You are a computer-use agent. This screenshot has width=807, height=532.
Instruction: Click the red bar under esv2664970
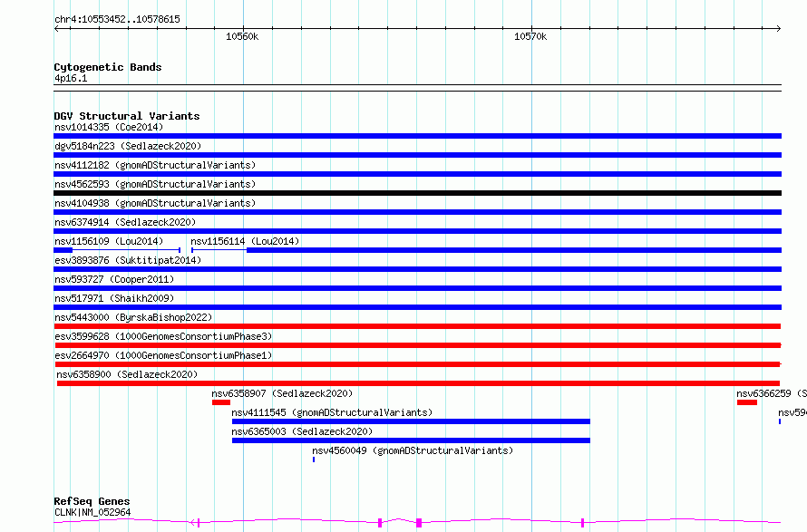[417, 364]
